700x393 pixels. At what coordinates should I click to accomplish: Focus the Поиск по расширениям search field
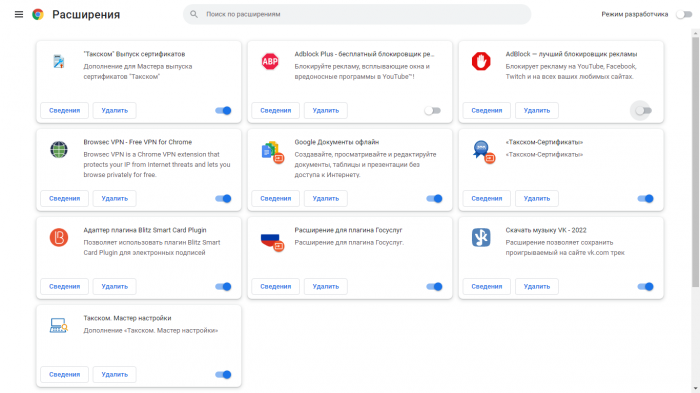pyautogui.click(x=357, y=14)
